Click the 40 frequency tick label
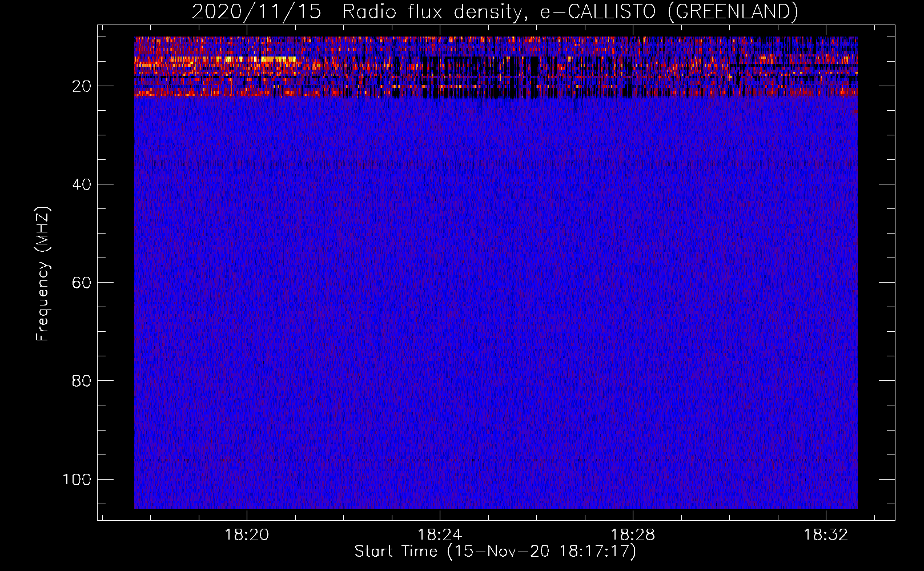This screenshot has width=924, height=571. (82, 184)
